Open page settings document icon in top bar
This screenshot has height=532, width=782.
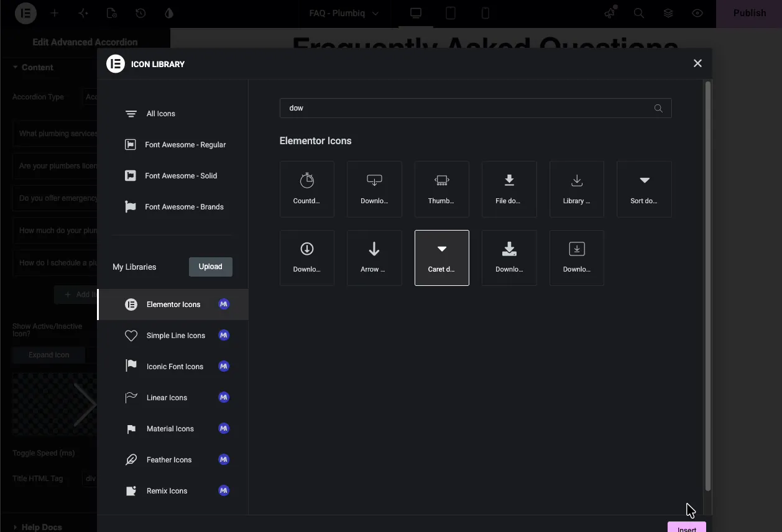tap(112, 13)
